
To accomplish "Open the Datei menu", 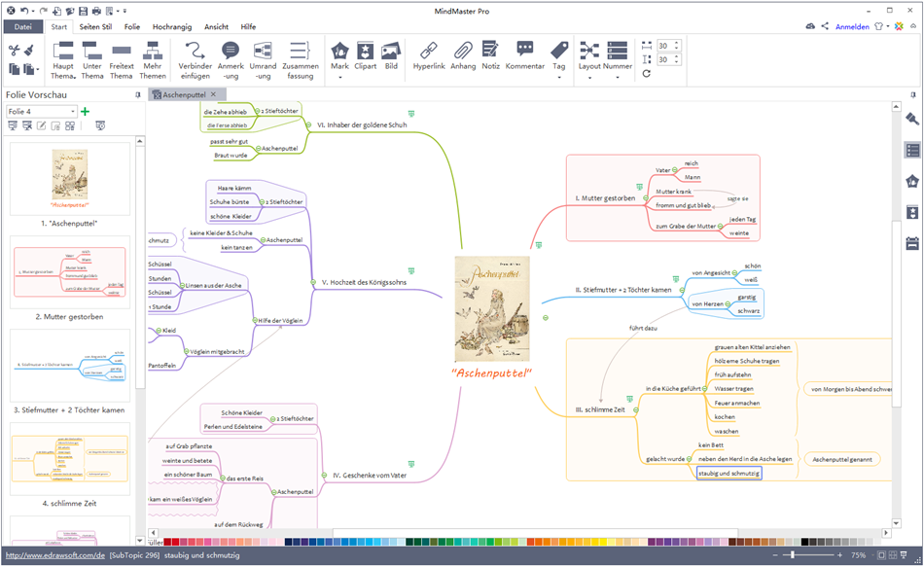I will coord(23,26).
